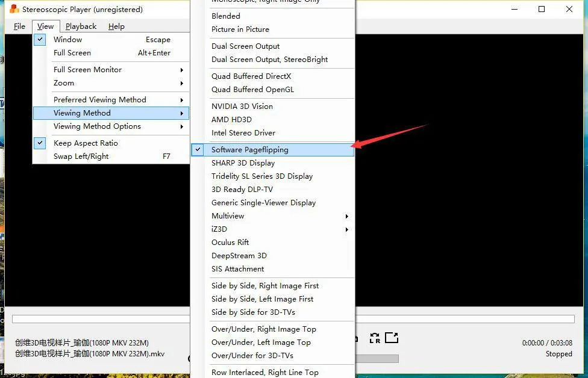Expand the Full Screen Monitor submenu

click(111, 70)
